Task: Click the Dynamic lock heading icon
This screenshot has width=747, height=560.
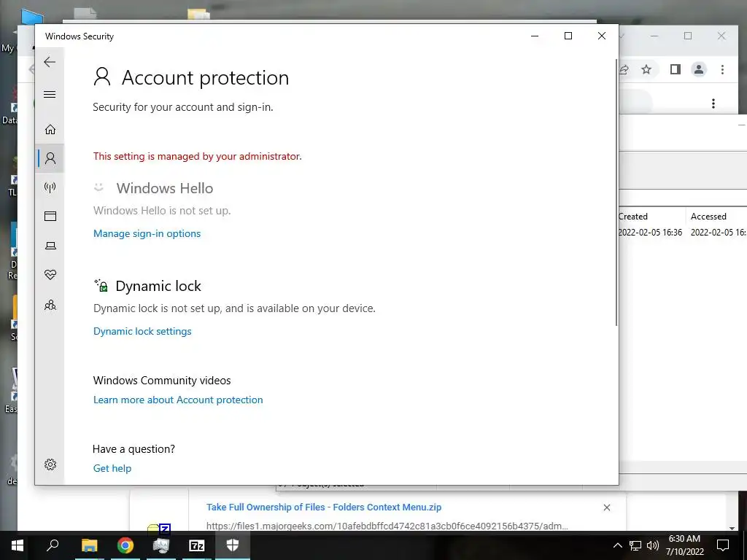Action: (101, 285)
